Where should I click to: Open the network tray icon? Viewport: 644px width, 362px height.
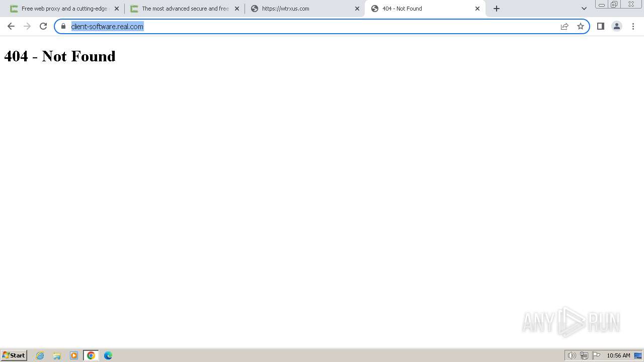point(584,355)
